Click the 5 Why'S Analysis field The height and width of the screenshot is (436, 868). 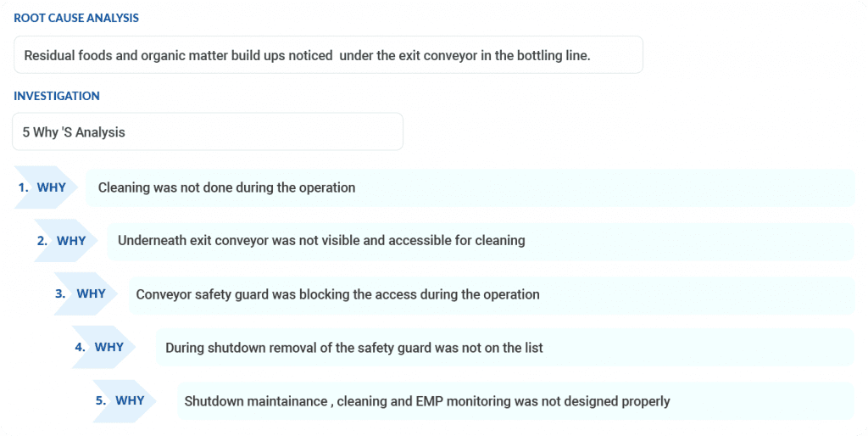click(x=208, y=132)
